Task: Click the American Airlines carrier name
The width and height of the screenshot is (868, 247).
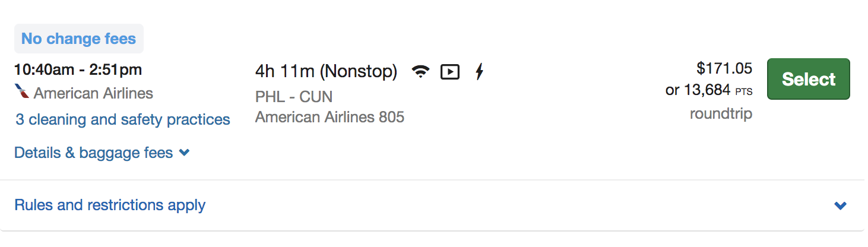Action: pos(93,93)
